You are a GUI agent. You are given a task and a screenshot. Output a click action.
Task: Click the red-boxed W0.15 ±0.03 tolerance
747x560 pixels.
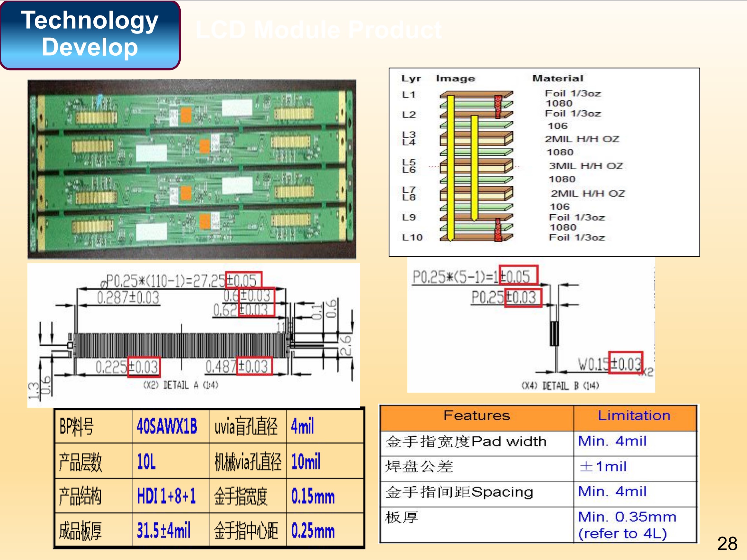(625, 362)
